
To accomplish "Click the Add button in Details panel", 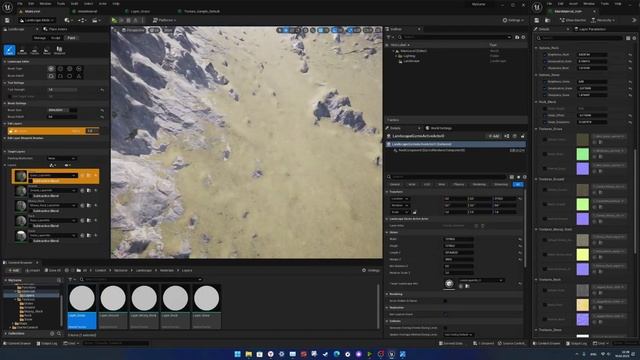I will (493, 136).
